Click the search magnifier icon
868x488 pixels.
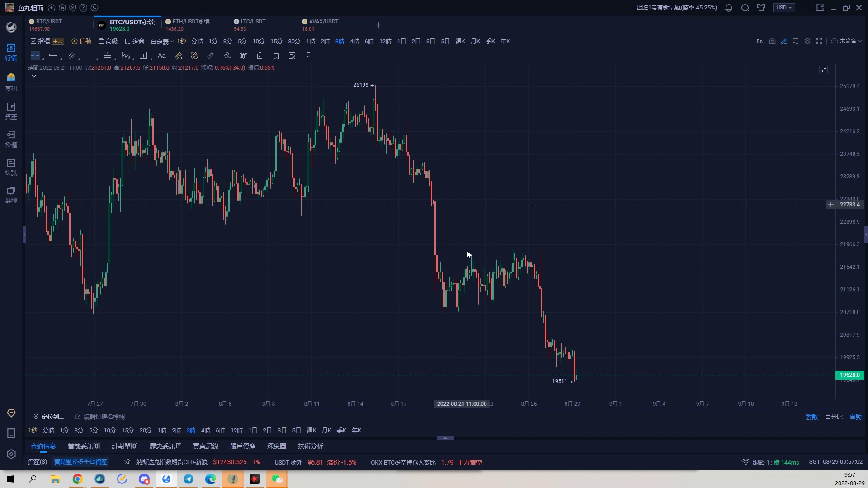[x=745, y=8]
